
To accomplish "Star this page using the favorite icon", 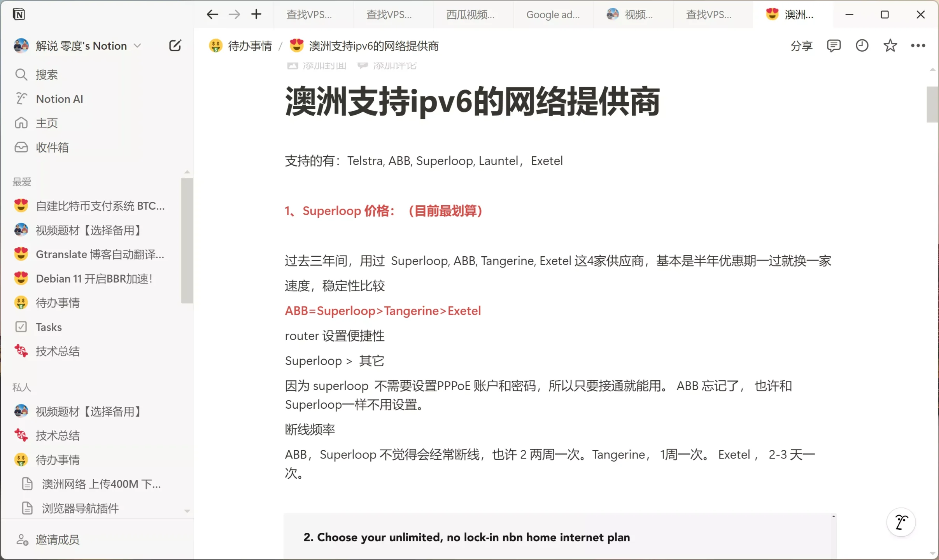I will coord(890,45).
